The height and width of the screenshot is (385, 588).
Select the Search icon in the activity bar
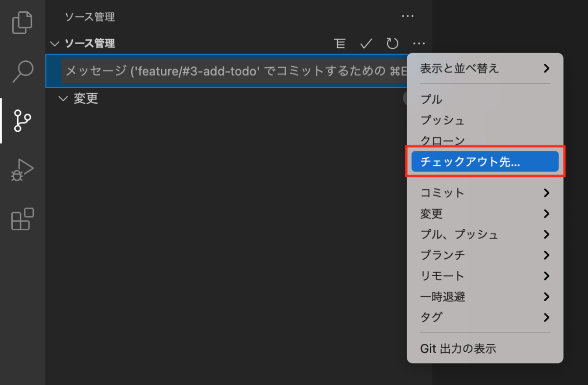tap(22, 72)
